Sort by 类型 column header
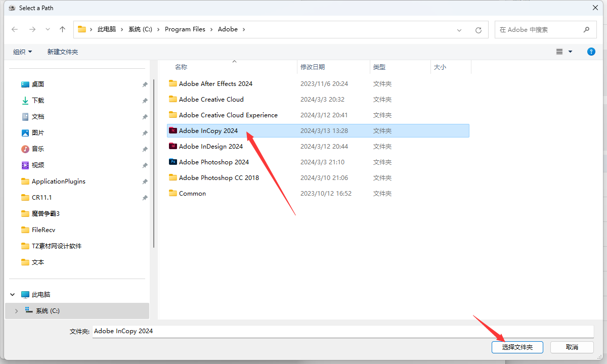The height and width of the screenshot is (364, 607). tap(379, 67)
